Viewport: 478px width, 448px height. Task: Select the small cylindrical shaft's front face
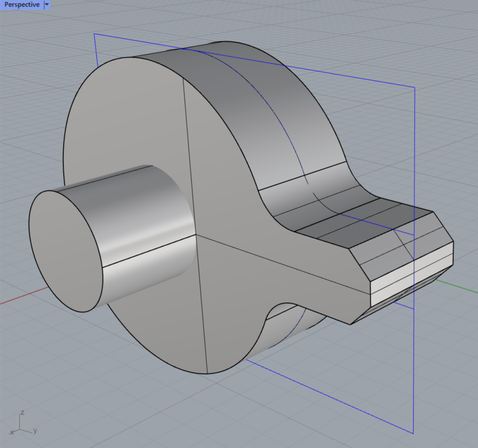(65, 251)
